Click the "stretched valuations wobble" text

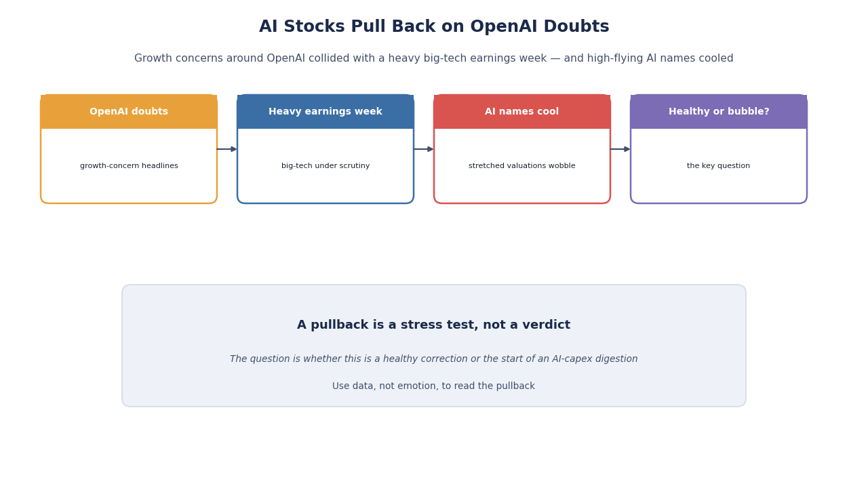522,166
